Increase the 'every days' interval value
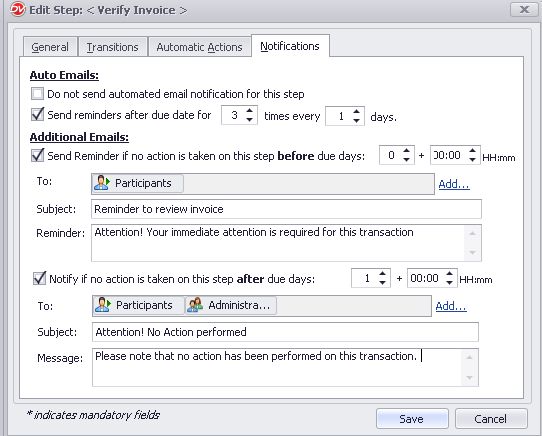This screenshot has width=542, height=436. [x=356, y=112]
